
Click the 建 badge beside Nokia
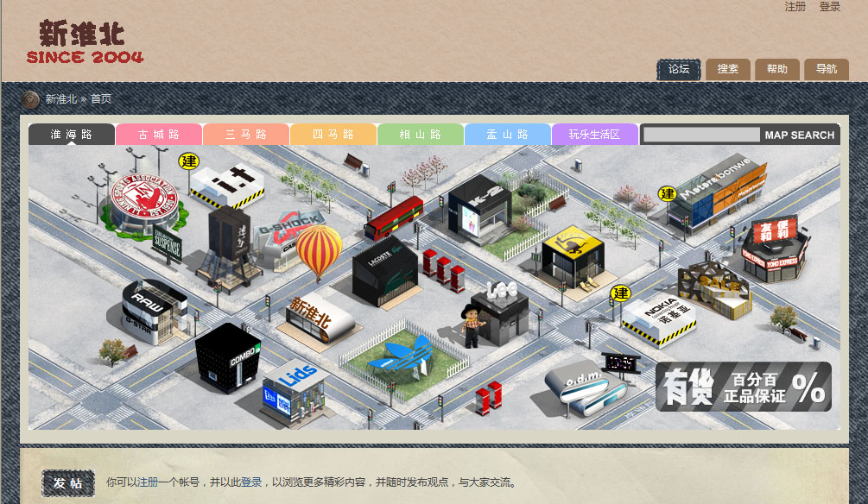pos(620,293)
